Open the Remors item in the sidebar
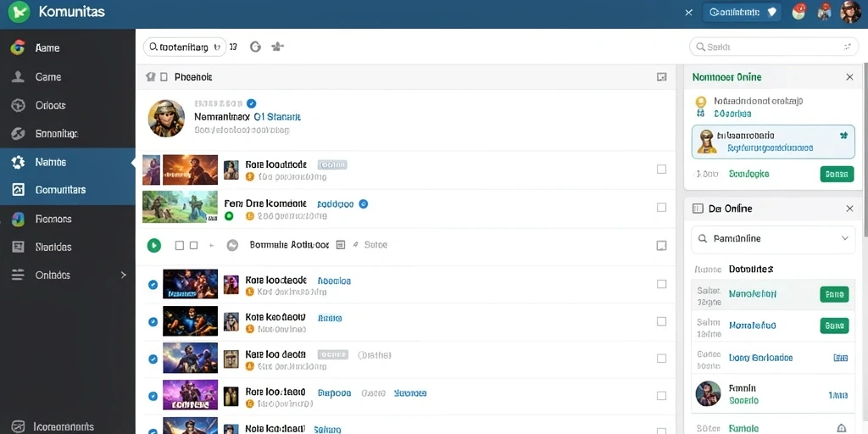Viewport: 868px width, 434px height. tap(68, 220)
